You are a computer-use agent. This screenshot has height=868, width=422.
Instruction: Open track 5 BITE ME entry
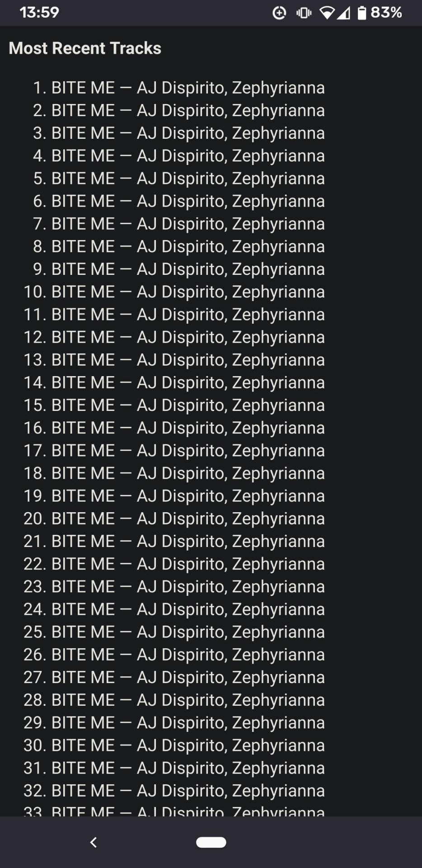click(x=178, y=178)
